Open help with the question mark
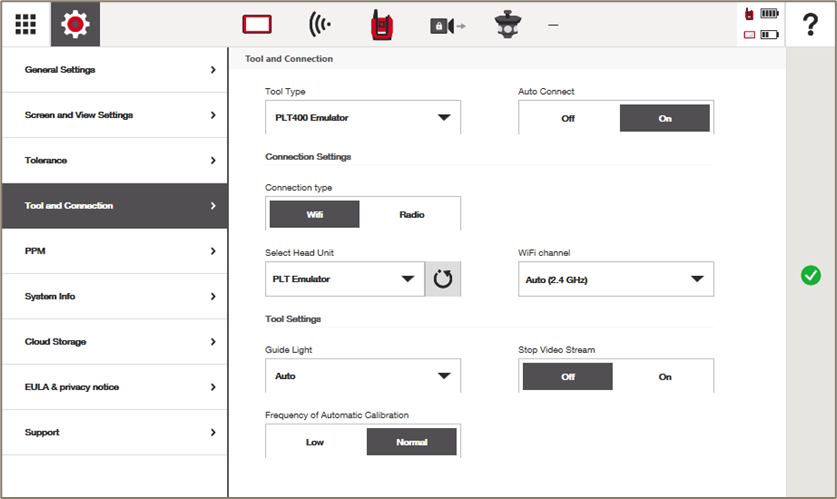Viewport: 837px width, 499px height. 810,25
